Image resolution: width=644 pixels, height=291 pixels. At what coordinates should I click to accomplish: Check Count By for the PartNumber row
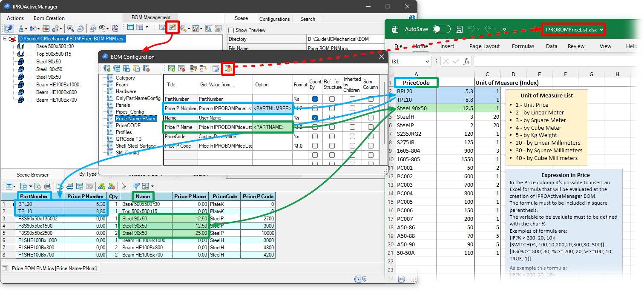(314, 99)
